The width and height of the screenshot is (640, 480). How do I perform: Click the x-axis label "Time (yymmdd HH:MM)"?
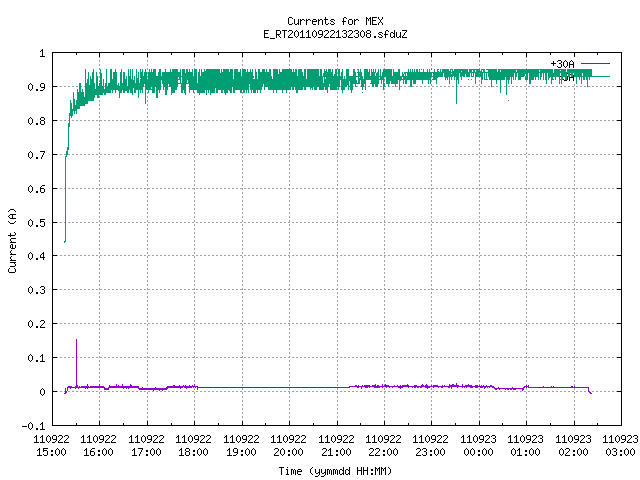tap(335, 471)
